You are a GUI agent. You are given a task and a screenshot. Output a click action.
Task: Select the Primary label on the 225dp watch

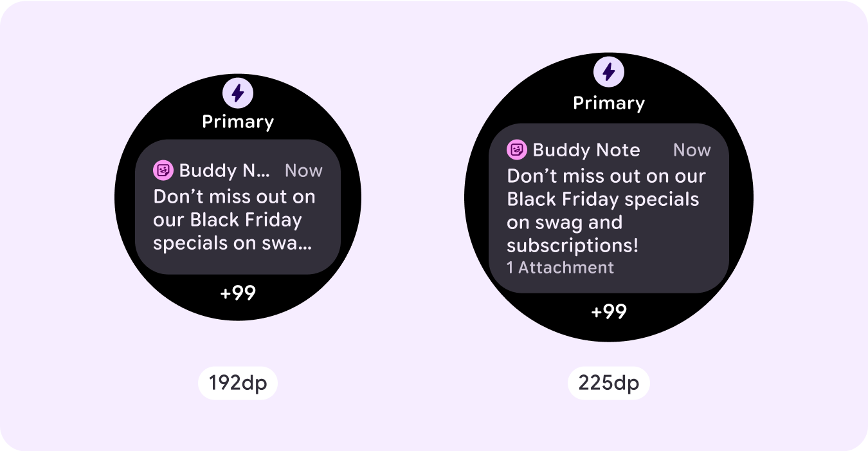609,103
